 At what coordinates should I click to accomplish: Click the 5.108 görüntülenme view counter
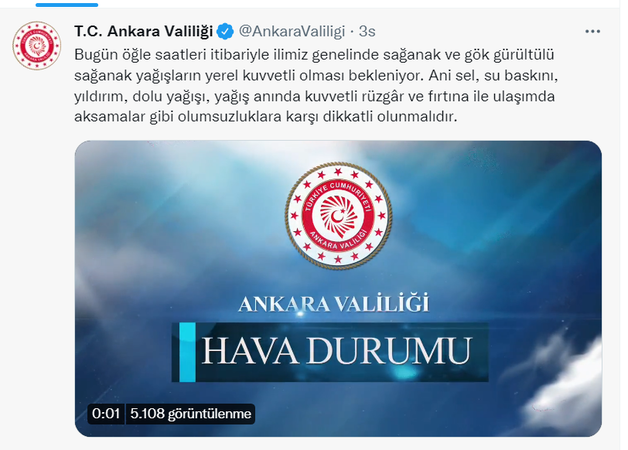pos(191,414)
